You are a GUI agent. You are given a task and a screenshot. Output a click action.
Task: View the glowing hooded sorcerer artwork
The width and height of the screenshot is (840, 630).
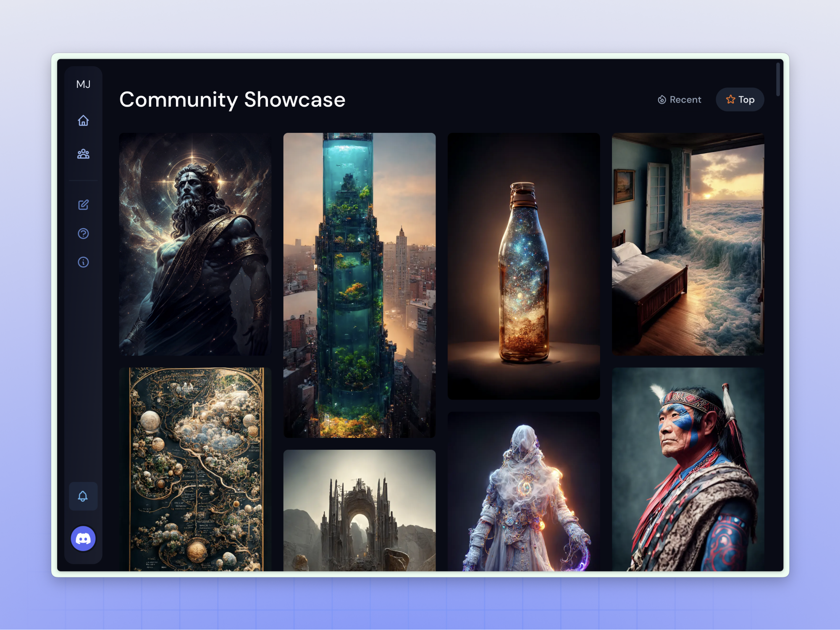[523, 491]
